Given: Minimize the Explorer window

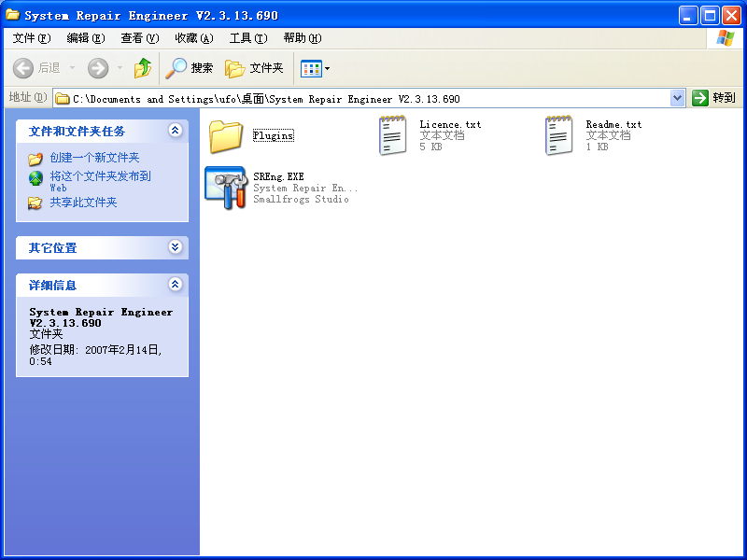Looking at the screenshot, I should (x=687, y=16).
